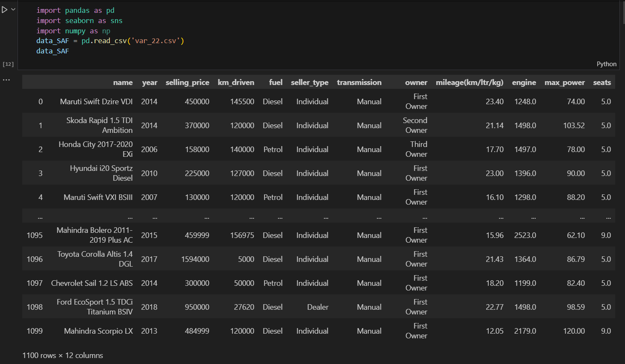
Task: Click execution count label [12]
Action: click(x=8, y=64)
